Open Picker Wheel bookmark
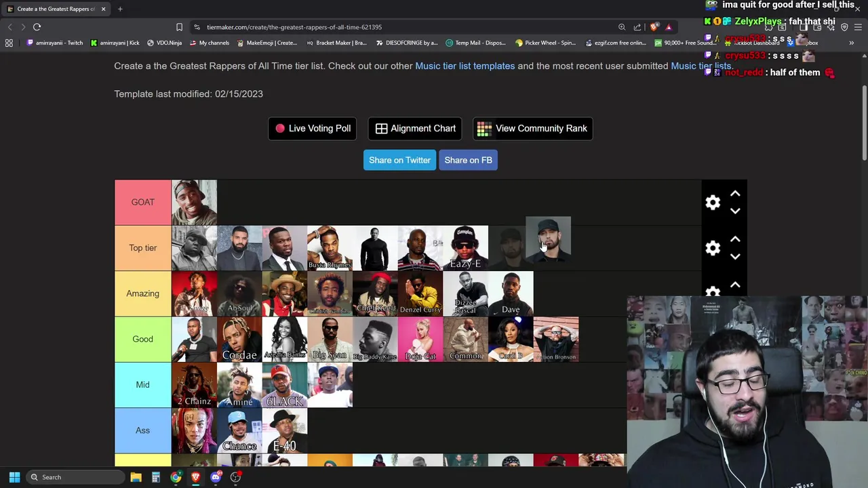 [545, 43]
